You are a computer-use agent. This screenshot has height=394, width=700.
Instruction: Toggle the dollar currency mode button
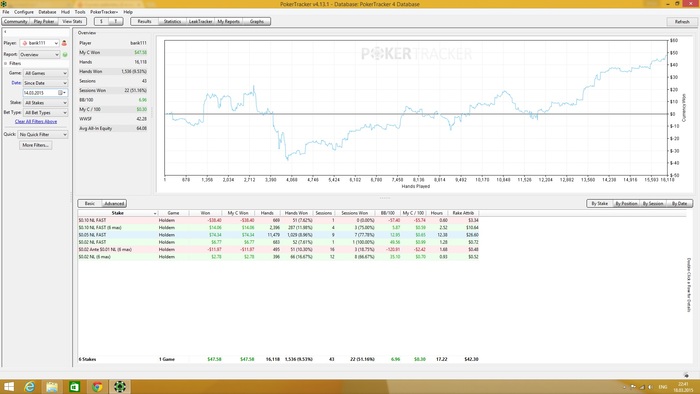tap(101, 21)
